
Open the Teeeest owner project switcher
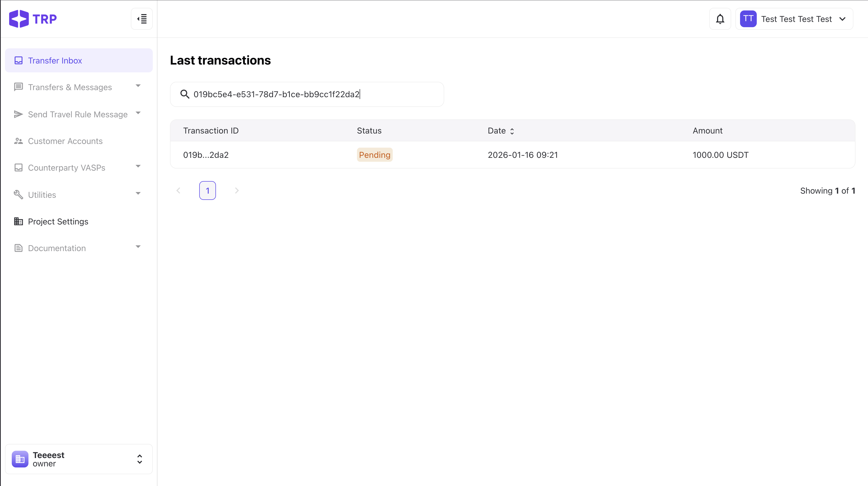tap(139, 459)
